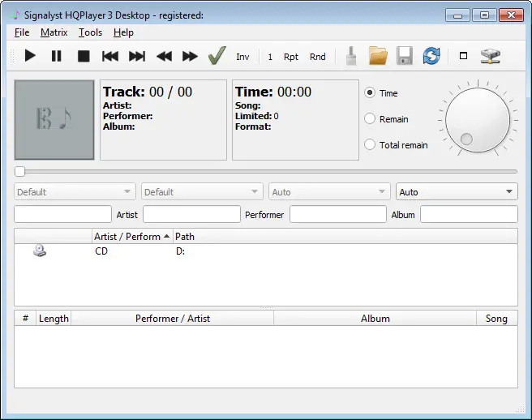Open the Matrix menu
This screenshot has width=532, height=420.
coord(54,32)
